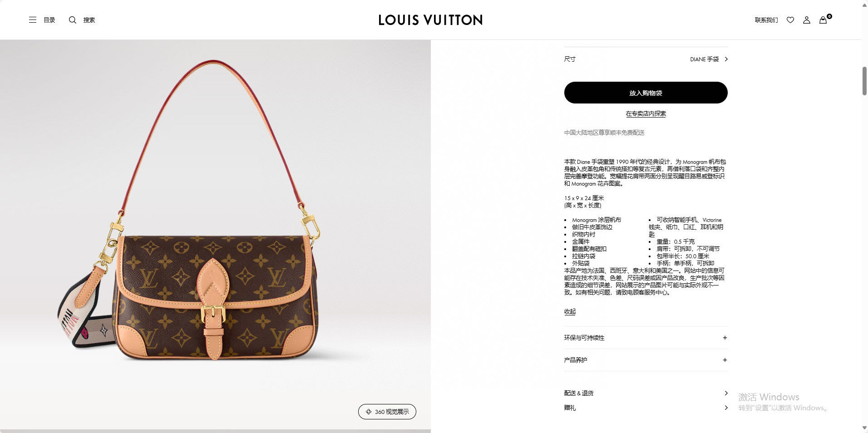Open the 尺寸 DIANE 手袋 size selector

pos(646,59)
